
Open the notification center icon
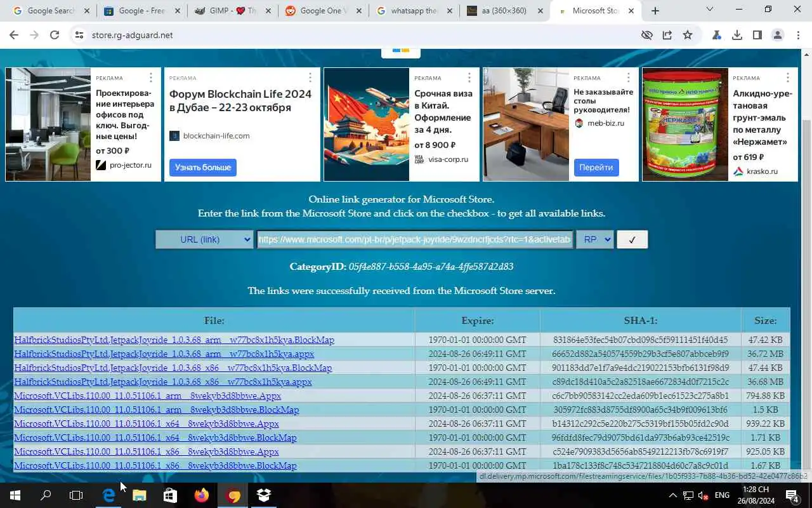coord(792,495)
